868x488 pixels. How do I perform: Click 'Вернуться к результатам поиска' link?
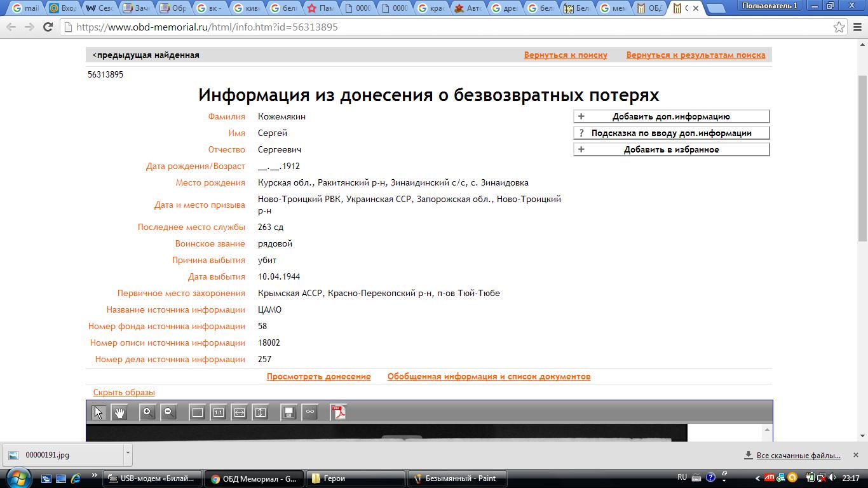click(695, 55)
